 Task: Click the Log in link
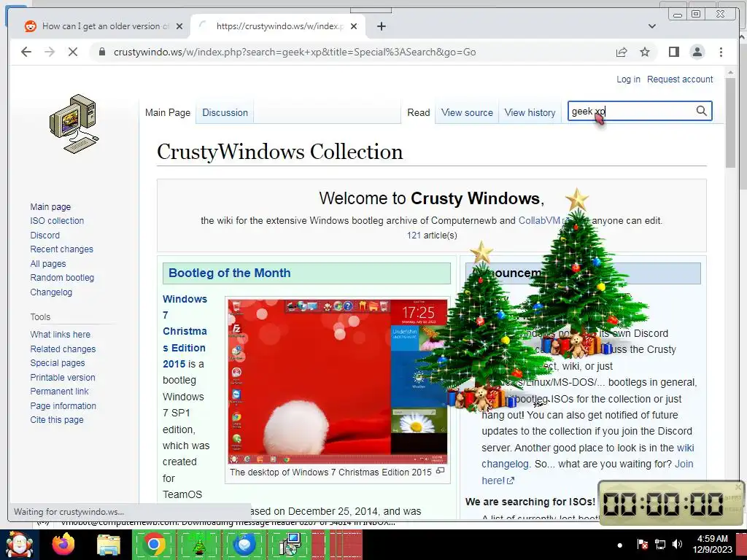[628, 79]
